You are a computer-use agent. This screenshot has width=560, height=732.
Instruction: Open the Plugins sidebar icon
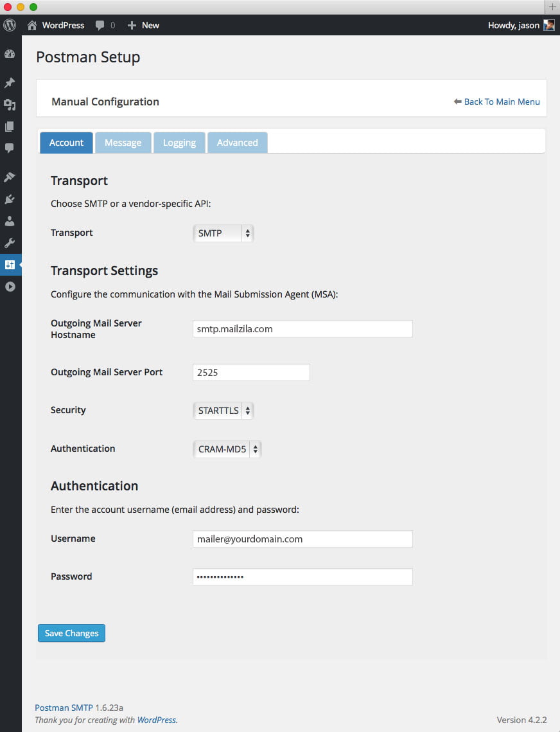click(10, 199)
